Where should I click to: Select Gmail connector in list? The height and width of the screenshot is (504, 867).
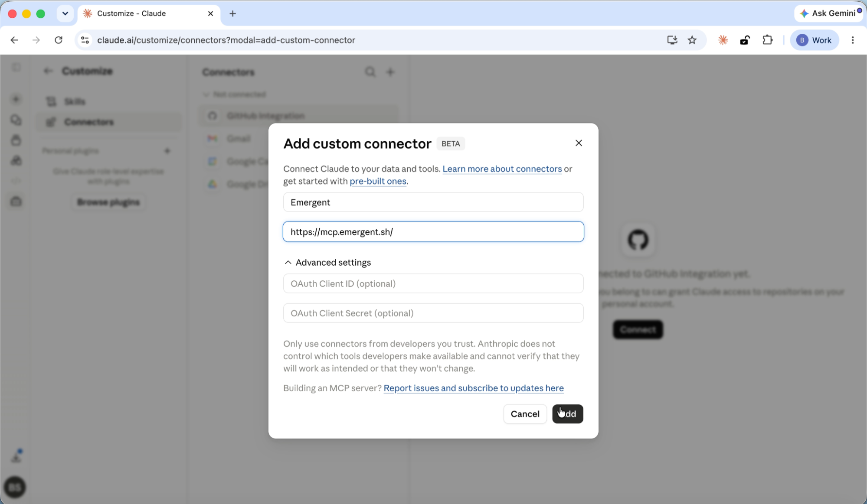238,139
